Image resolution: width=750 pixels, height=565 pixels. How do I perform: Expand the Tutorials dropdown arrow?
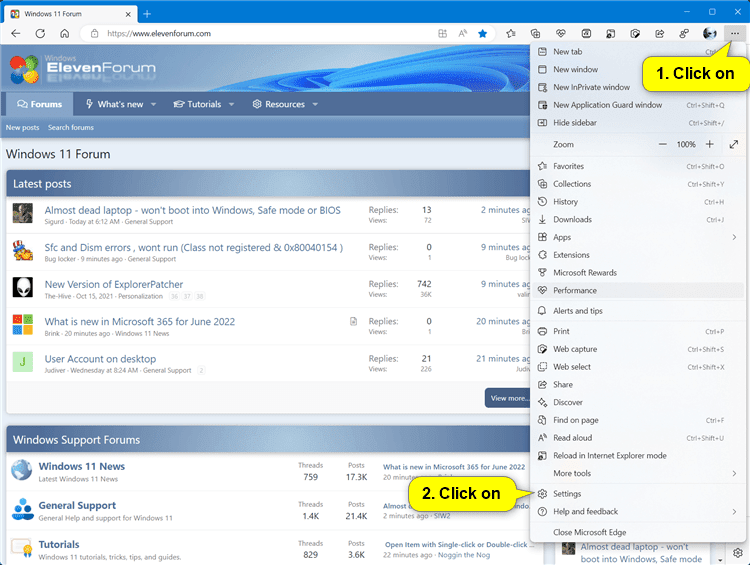coord(232,104)
